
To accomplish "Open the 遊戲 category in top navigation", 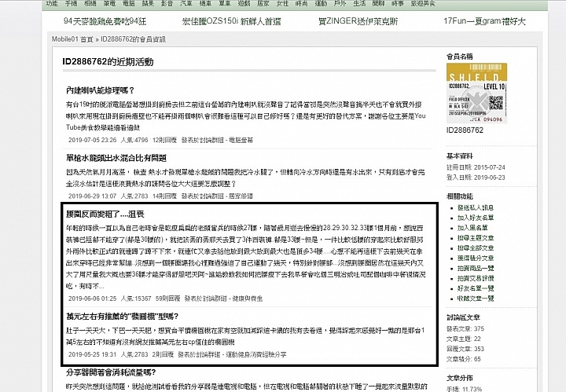I will pyautogui.click(x=244, y=3).
